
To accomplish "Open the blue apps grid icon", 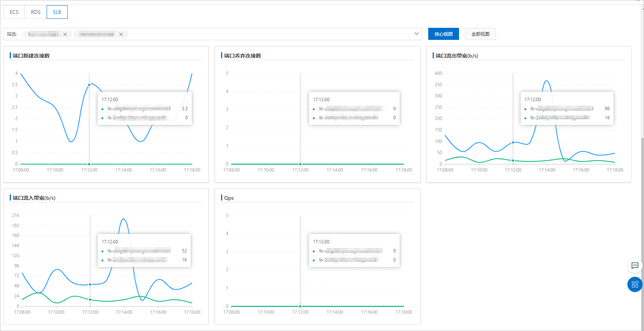I will tap(635, 284).
